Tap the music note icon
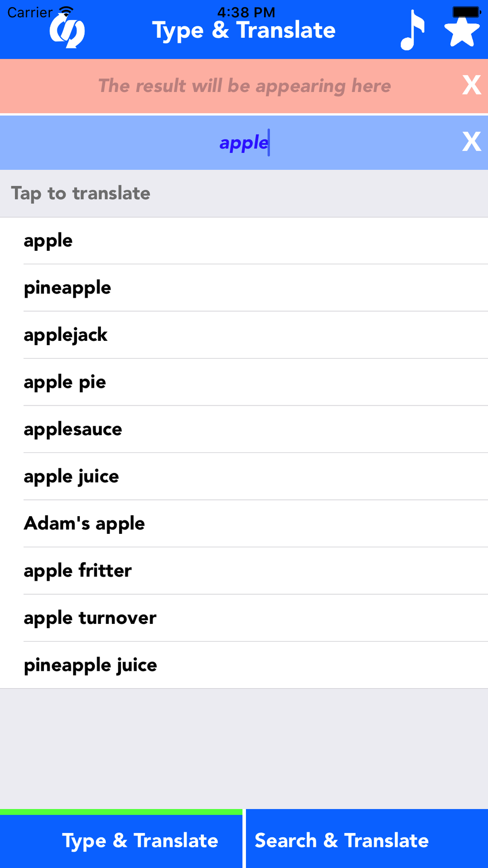 (x=412, y=31)
